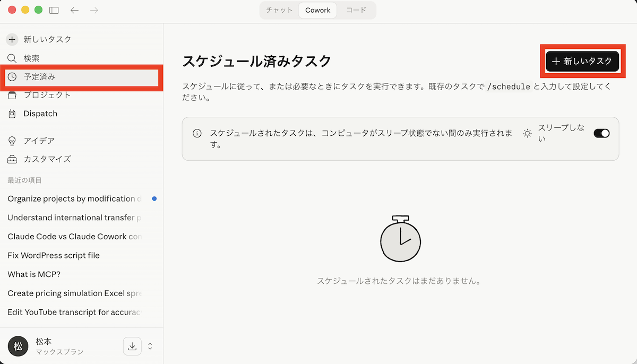
Task: Click the info icon in the sleep notice
Action: tap(197, 133)
